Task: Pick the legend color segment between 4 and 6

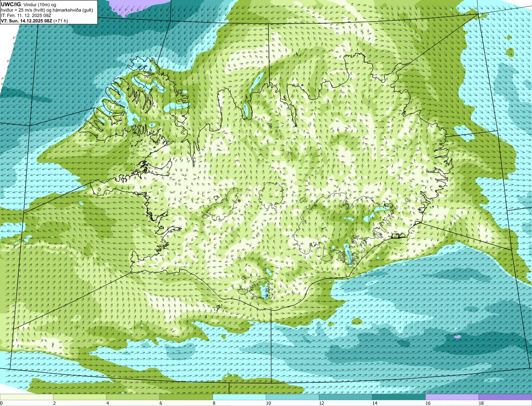Action: click(133, 397)
